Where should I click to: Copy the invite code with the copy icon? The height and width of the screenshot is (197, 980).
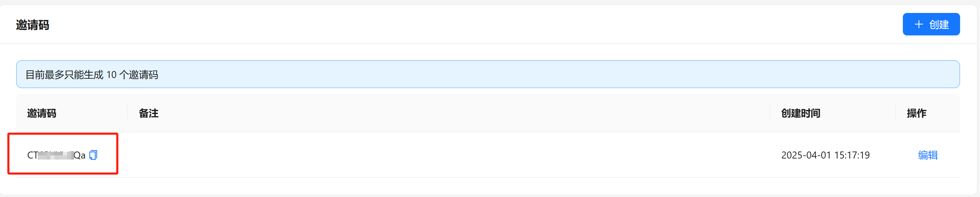[93, 155]
